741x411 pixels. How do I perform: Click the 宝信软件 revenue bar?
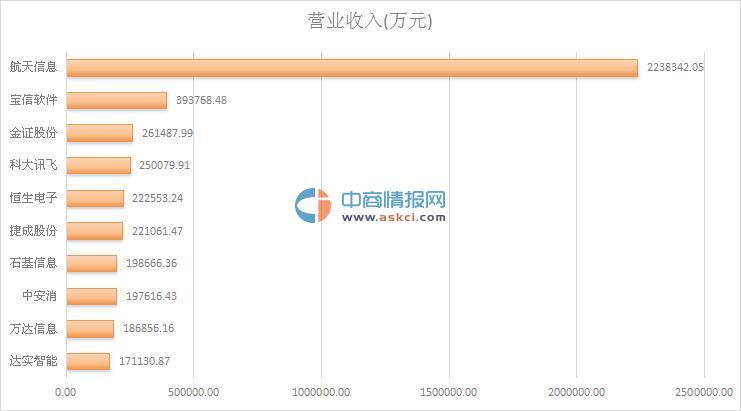click(117, 101)
